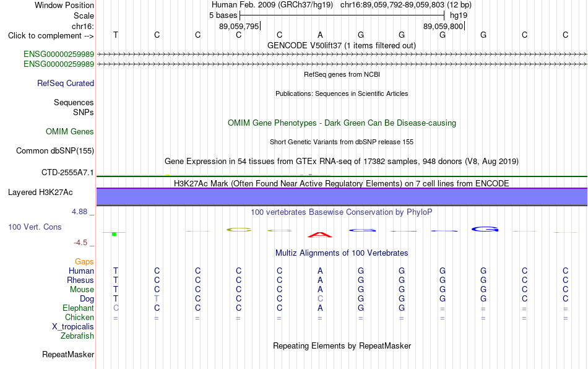588x369 pixels.
Task: Open the Basewise Conservation by PhyloP title
Action: (341, 212)
